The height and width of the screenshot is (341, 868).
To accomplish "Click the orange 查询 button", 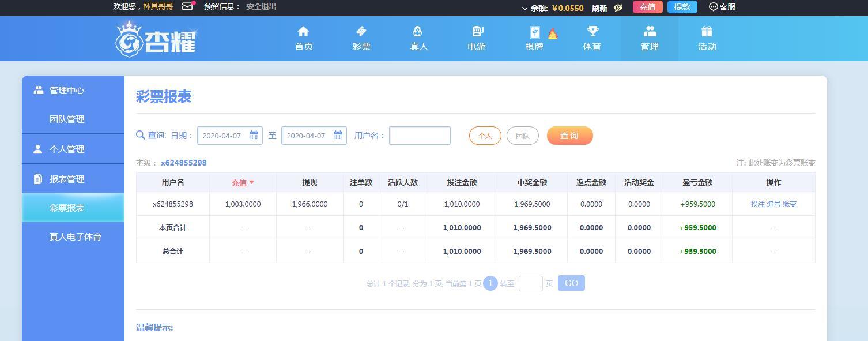I will click(x=570, y=136).
